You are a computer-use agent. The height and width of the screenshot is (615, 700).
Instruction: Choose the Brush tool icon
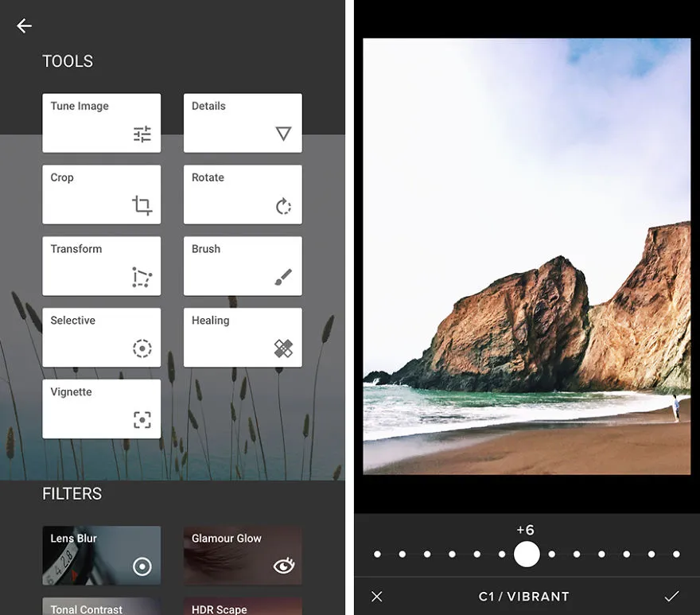click(283, 277)
